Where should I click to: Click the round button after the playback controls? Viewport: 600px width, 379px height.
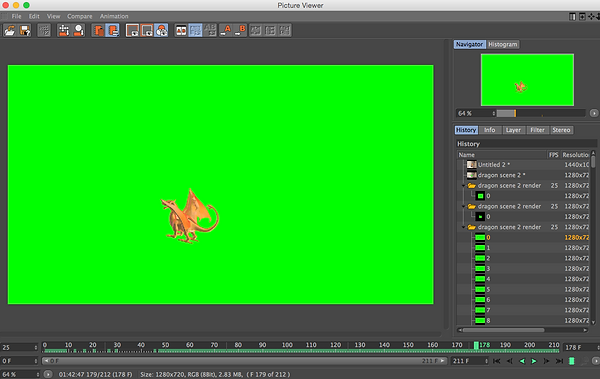[595, 361]
